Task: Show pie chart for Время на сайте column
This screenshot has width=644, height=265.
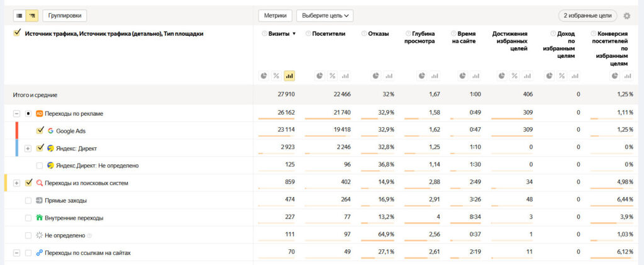Action: (x=463, y=76)
